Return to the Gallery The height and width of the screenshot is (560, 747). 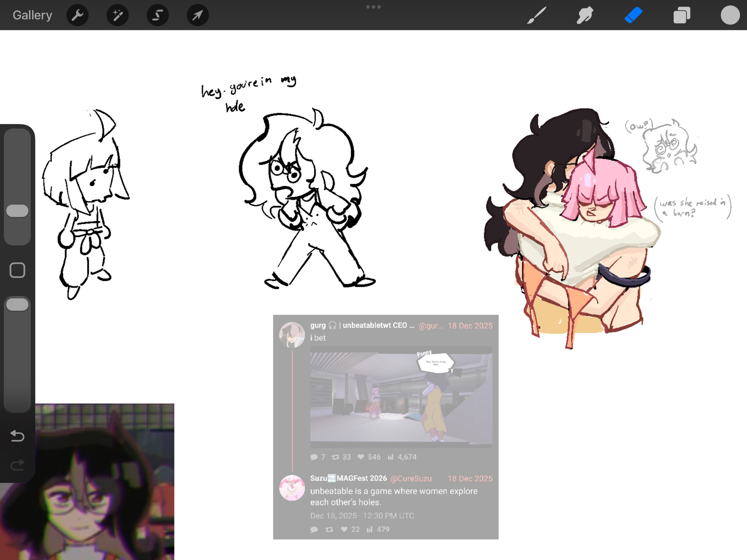click(32, 15)
